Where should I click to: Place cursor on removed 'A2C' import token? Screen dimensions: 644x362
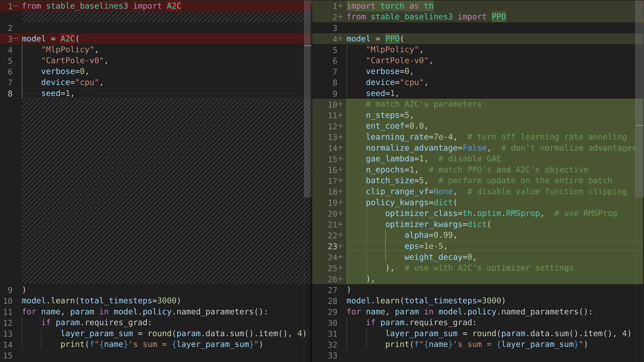click(x=174, y=6)
